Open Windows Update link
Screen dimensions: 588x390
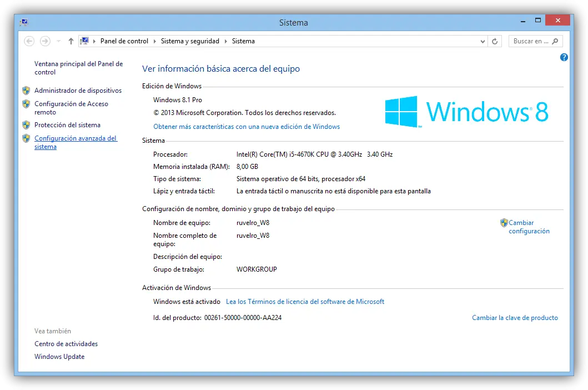pyautogui.click(x=59, y=357)
